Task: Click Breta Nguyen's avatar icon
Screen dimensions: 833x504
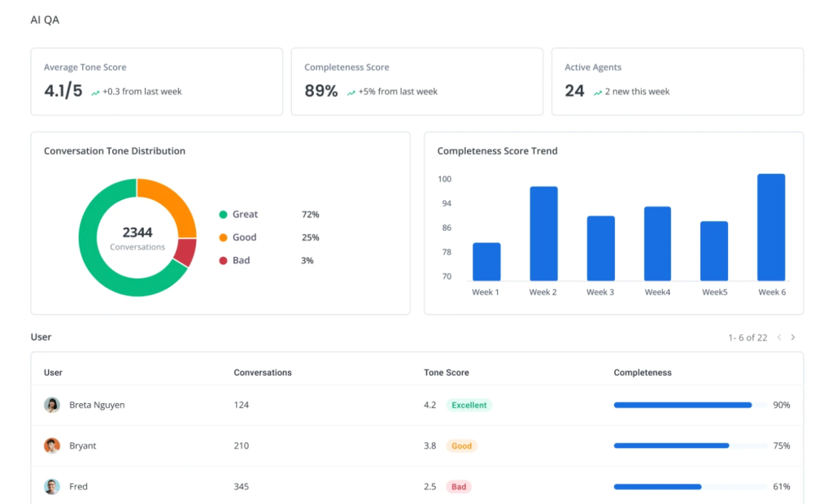Action: pos(52,405)
